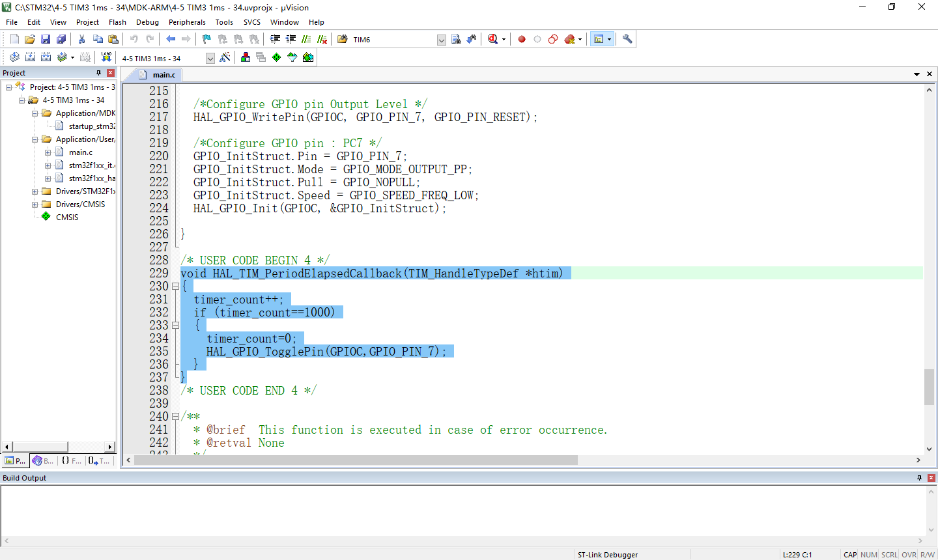Click the Save file icon
Screen dimensions: 938x560
(x=46, y=39)
